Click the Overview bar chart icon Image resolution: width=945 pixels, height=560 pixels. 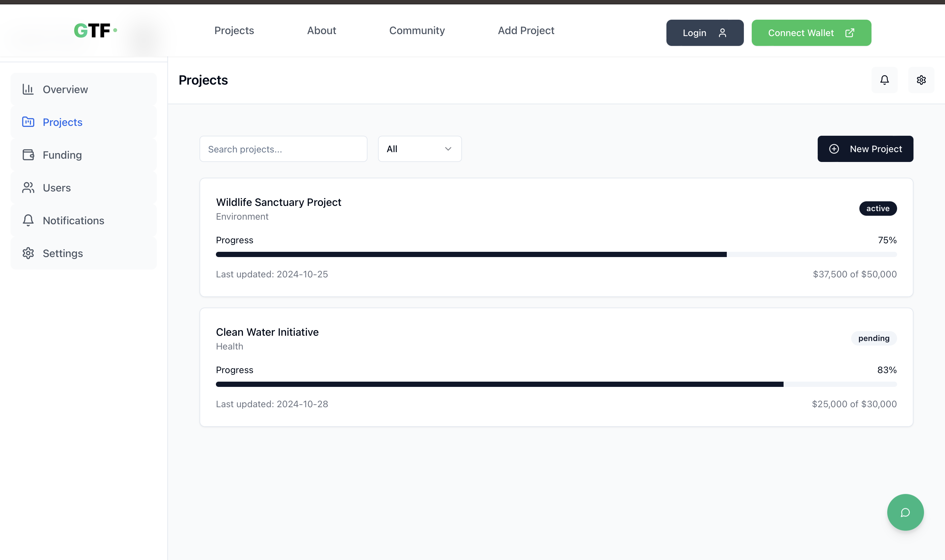28,89
